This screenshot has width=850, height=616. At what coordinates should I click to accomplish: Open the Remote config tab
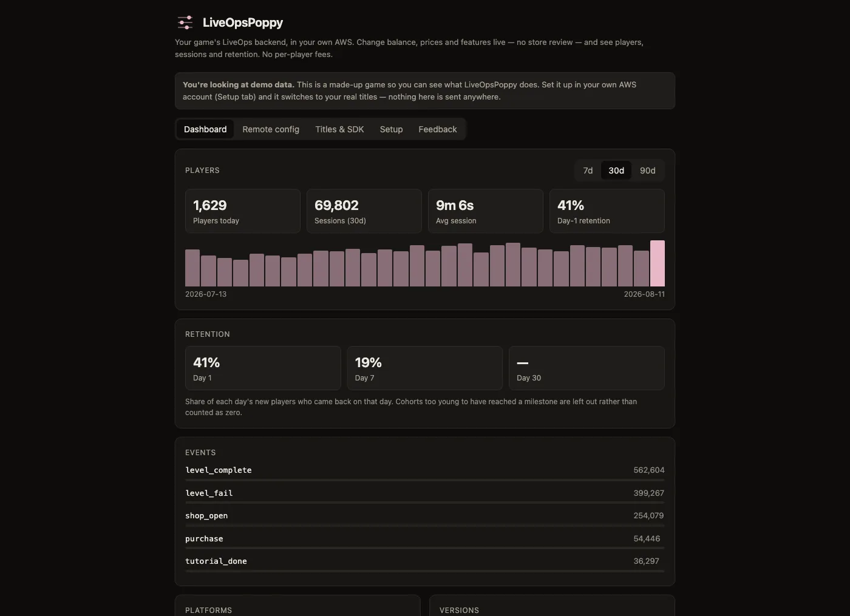tap(271, 129)
